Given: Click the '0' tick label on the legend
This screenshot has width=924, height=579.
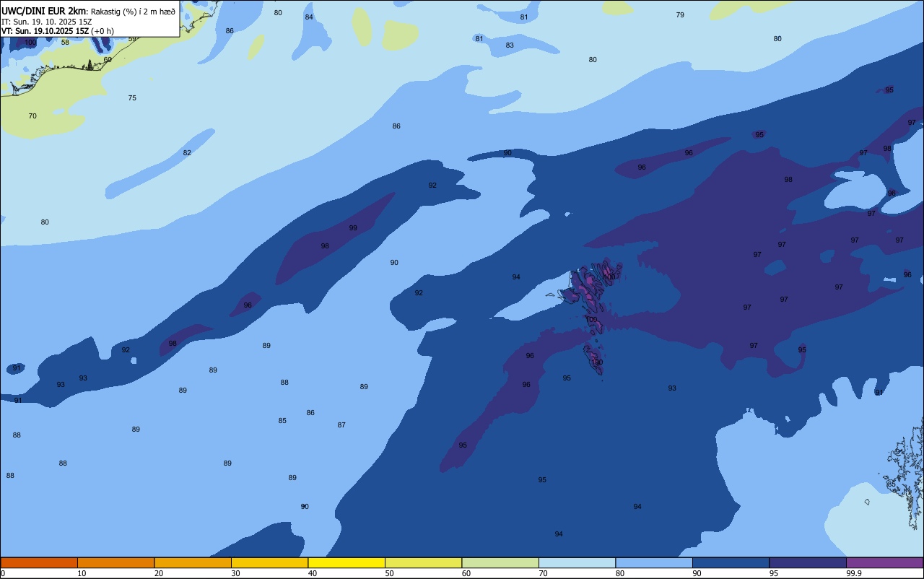Looking at the screenshot, I should (3, 573).
